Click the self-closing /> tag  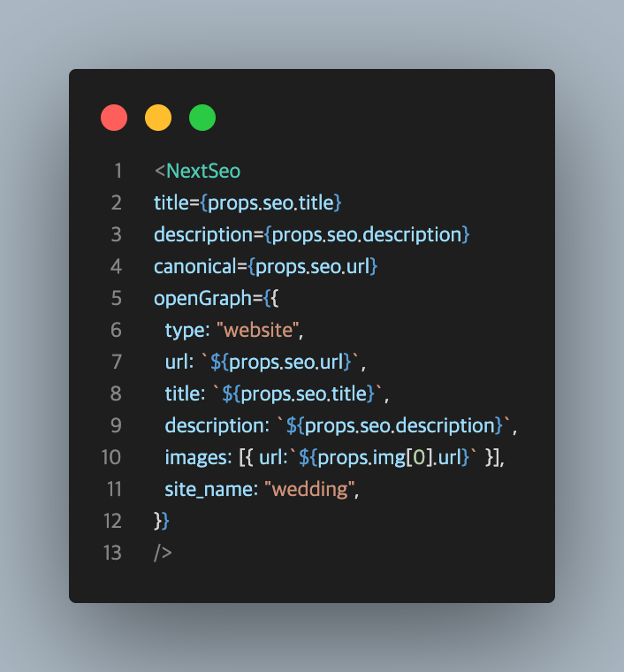tap(164, 553)
